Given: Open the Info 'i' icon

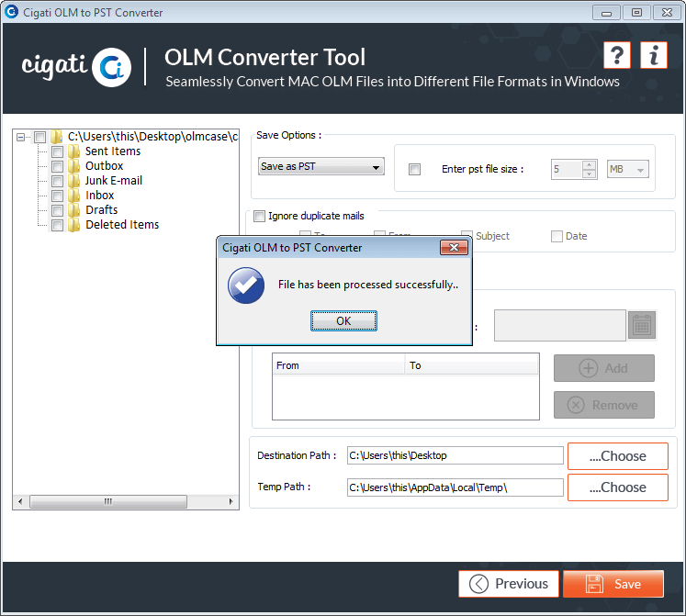Looking at the screenshot, I should tap(654, 56).
